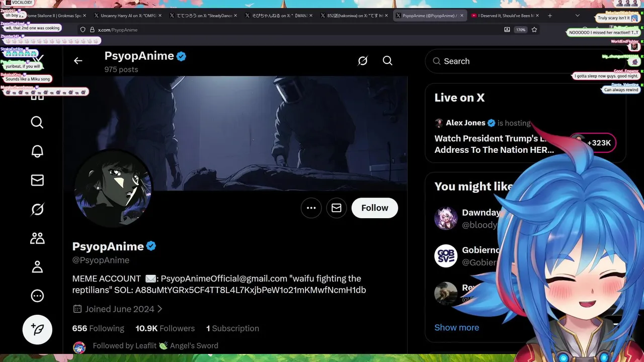This screenshot has width=644, height=362.
Task: Open Followed by Leaflit list
Action: (155, 346)
